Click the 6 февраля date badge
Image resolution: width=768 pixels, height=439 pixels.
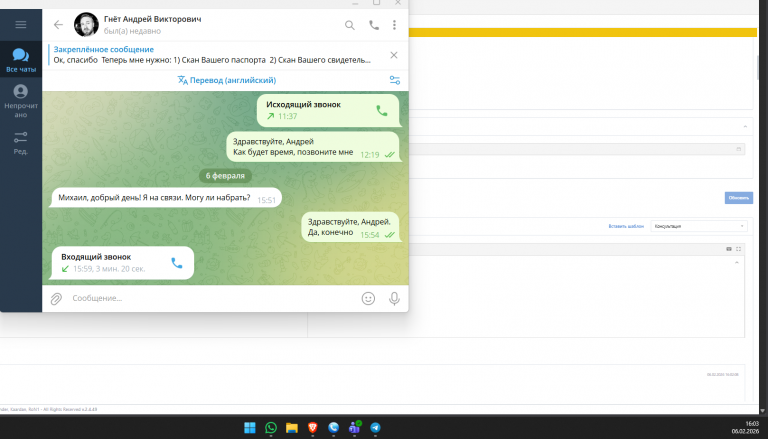(x=225, y=176)
